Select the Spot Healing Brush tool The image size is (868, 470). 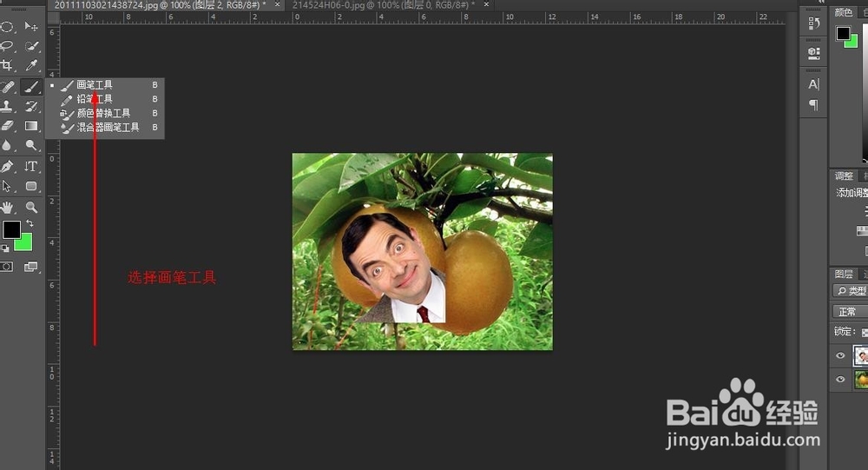(7, 87)
